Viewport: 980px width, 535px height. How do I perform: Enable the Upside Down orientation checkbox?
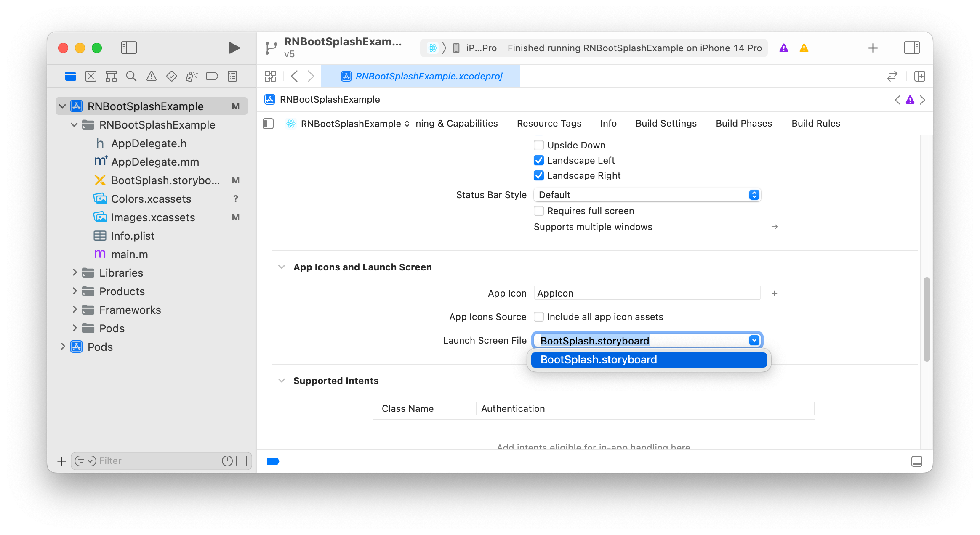(539, 145)
